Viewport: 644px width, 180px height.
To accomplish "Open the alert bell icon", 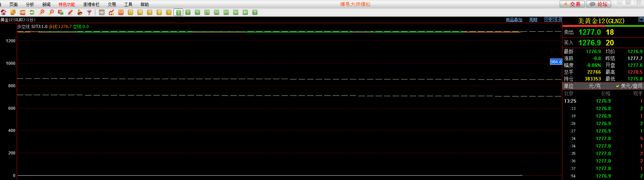I will click(x=80, y=12).
